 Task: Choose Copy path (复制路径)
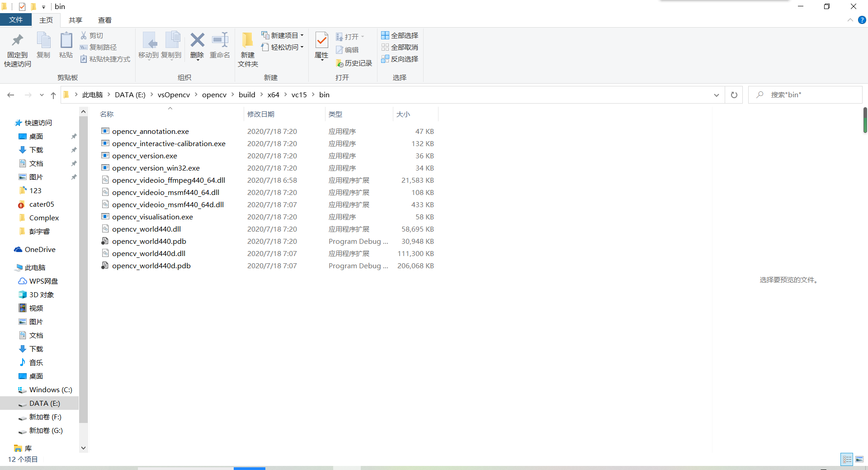pyautogui.click(x=99, y=47)
